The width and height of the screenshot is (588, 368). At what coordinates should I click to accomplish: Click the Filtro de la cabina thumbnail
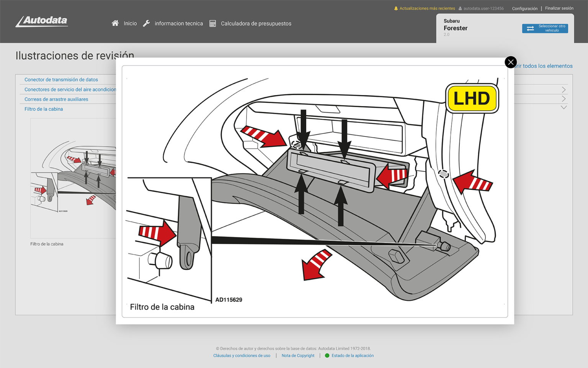click(x=73, y=178)
